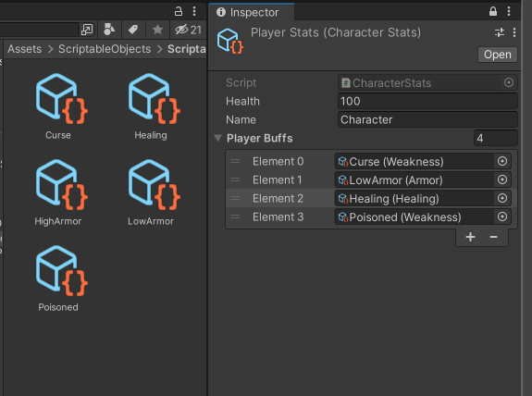Collapse the Player Buffs list
The height and width of the screenshot is (396, 532).
click(218, 138)
